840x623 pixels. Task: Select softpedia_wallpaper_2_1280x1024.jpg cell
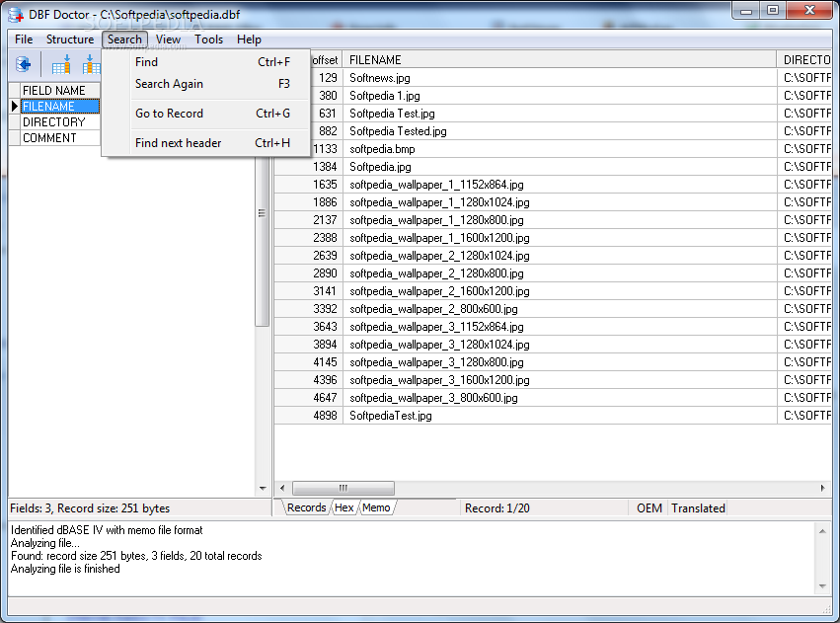(560, 255)
